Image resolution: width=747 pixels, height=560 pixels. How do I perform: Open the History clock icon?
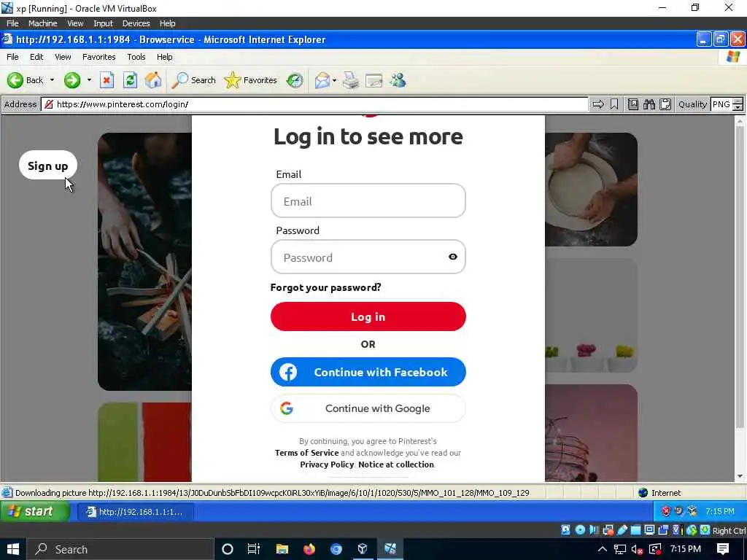click(295, 80)
